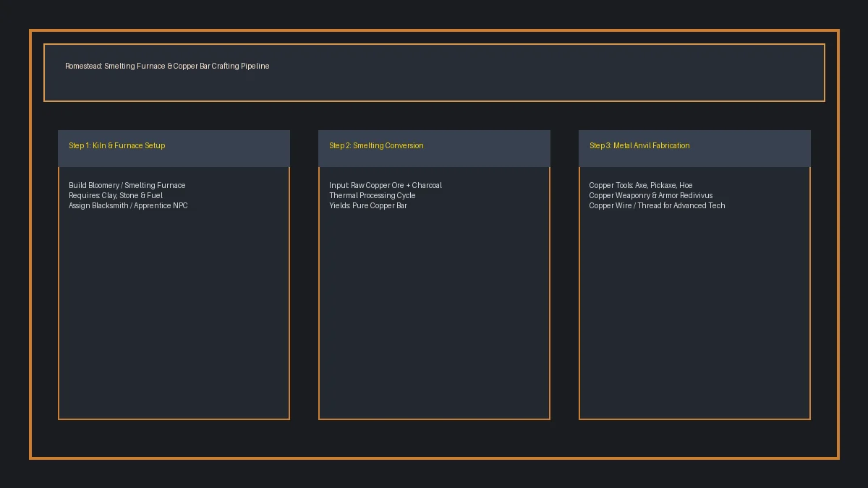This screenshot has width=868, height=488.
Task: Click Input: Raw Copper Ore + Charcoal
Action: [x=386, y=185]
